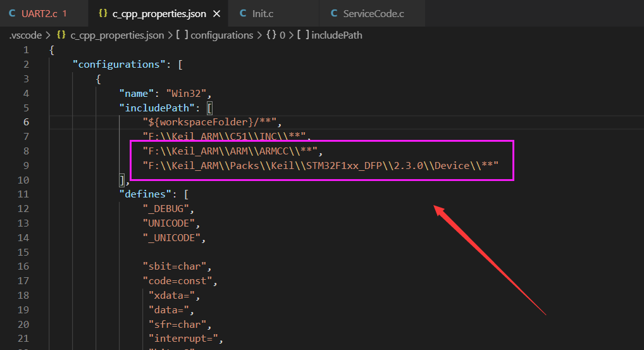Open .vscode folder in breadcrumb
644x350 pixels.
click(25, 35)
